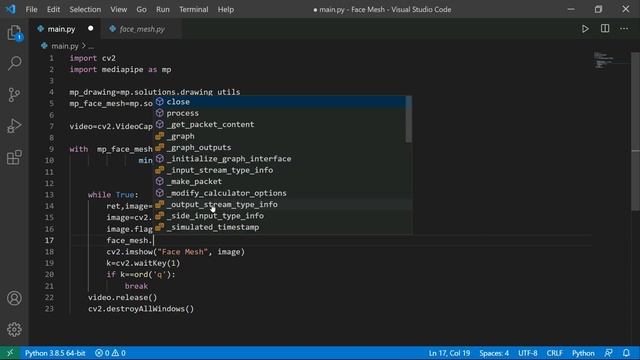
Task: Open the Go menu
Action: (x=141, y=9)
